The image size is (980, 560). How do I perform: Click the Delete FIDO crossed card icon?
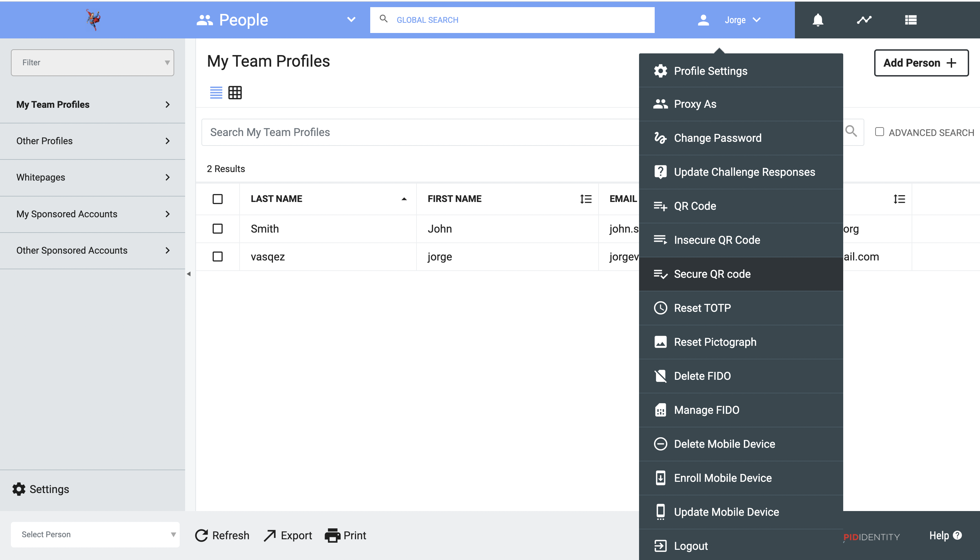coord(660,376)
